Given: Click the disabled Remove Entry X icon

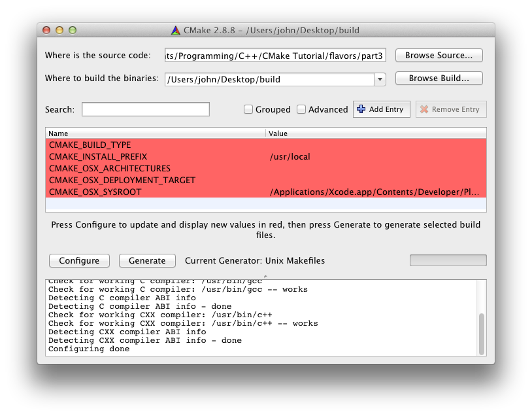Looking at the screenshot, I should [424, 109].
